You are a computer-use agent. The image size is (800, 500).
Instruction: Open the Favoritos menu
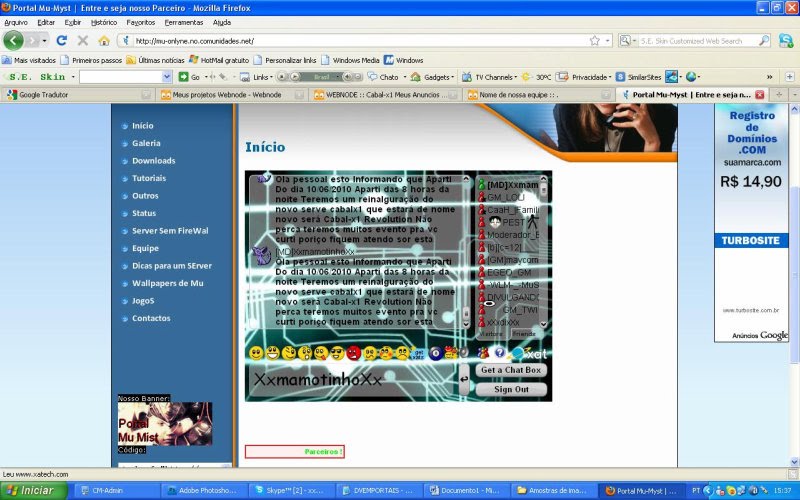(x=140, y=22)
